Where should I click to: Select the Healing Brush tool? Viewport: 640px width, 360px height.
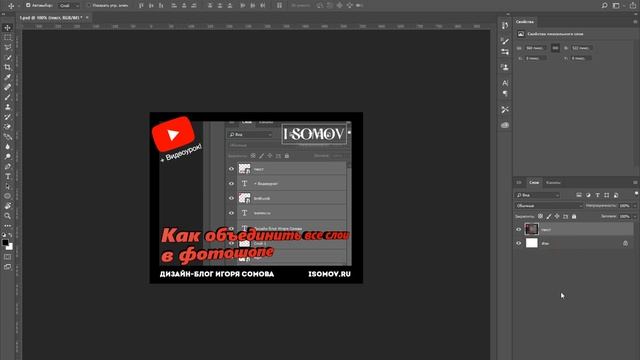(x=7, y=87)
